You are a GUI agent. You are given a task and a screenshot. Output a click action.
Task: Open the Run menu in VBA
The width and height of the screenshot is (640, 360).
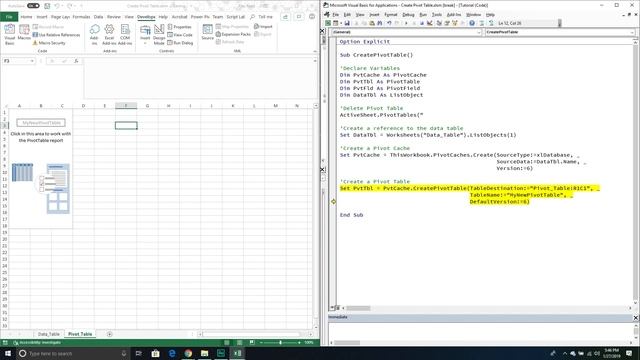(x=423, y=15)
